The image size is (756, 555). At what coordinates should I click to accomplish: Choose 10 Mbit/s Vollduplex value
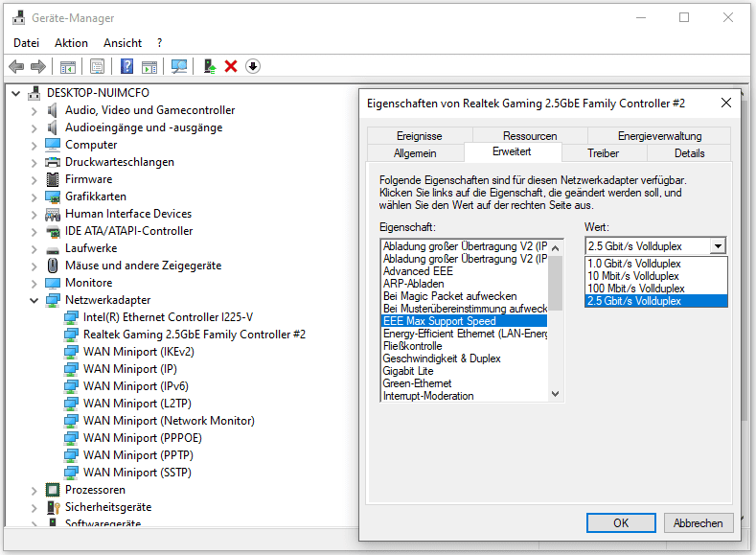[655, 276]
